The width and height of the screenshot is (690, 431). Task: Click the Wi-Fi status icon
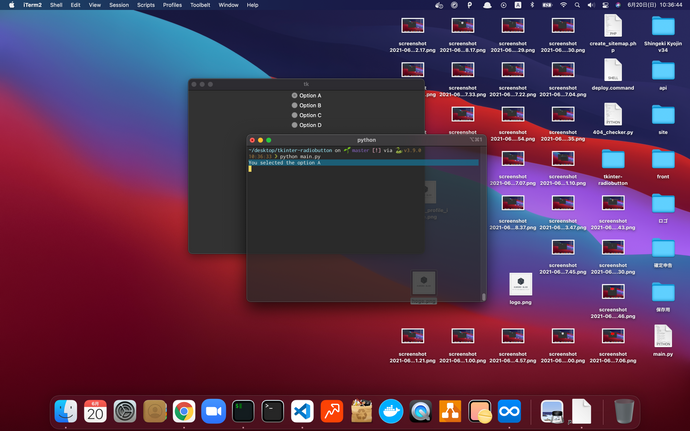point(563,5)
